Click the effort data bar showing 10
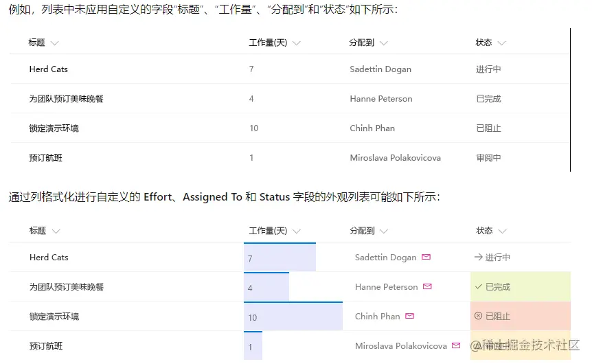Image resolution: width=592 pixels, height=364 pixels. (x=293, y=317)
